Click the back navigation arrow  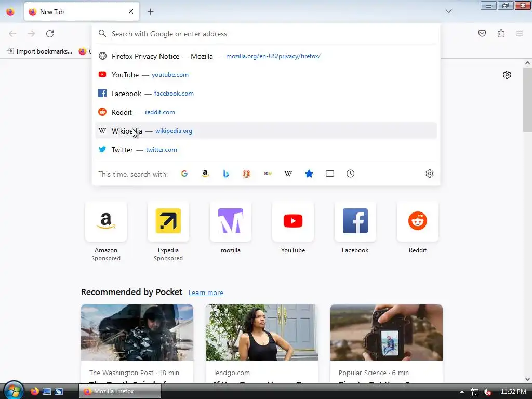(x=12, y=34)
